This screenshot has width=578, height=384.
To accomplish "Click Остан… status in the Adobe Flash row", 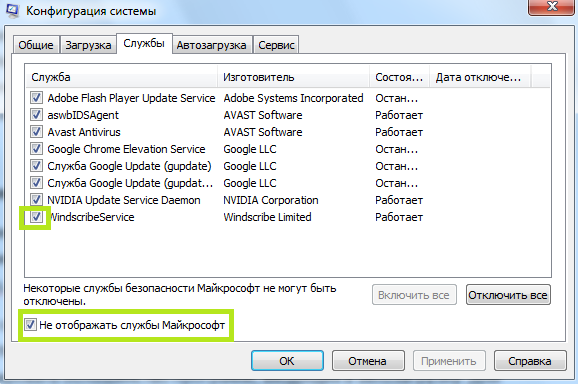I will [397, 98].
